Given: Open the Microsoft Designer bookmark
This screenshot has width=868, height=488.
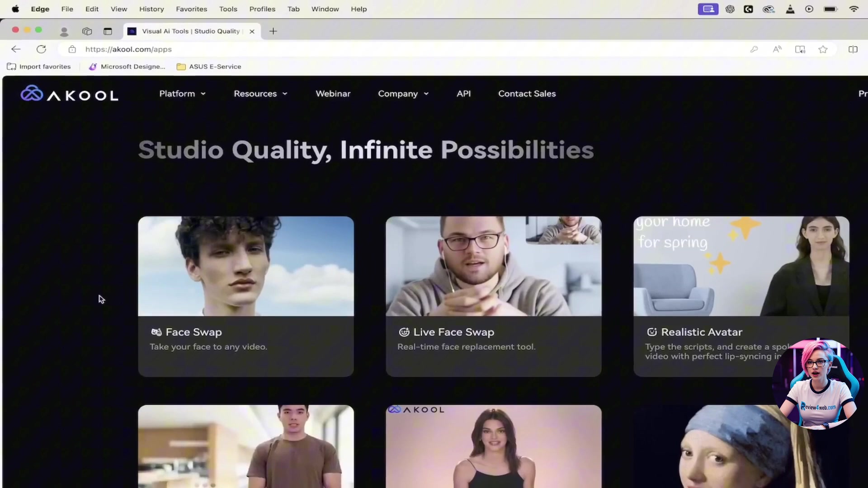Looking at the screenshot, I should click(127, 66).
